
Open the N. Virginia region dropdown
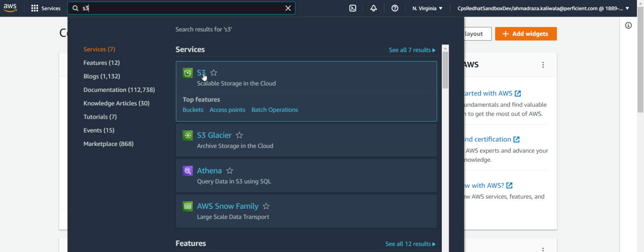tap(427, 8)
